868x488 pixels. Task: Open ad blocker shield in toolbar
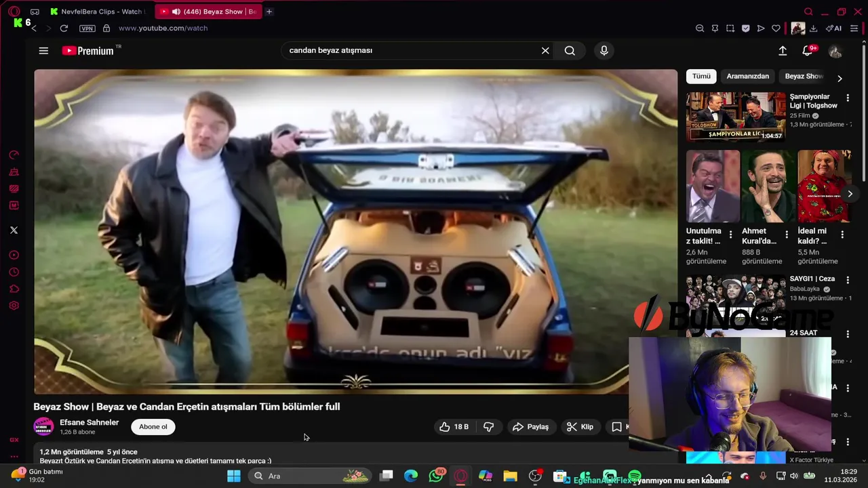pyautogui.click(x=745, y=28)
